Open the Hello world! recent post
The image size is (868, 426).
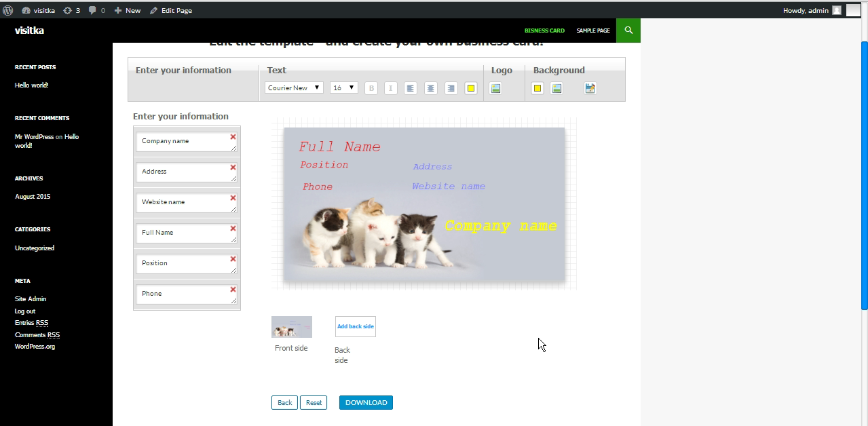tap(32, 85)
